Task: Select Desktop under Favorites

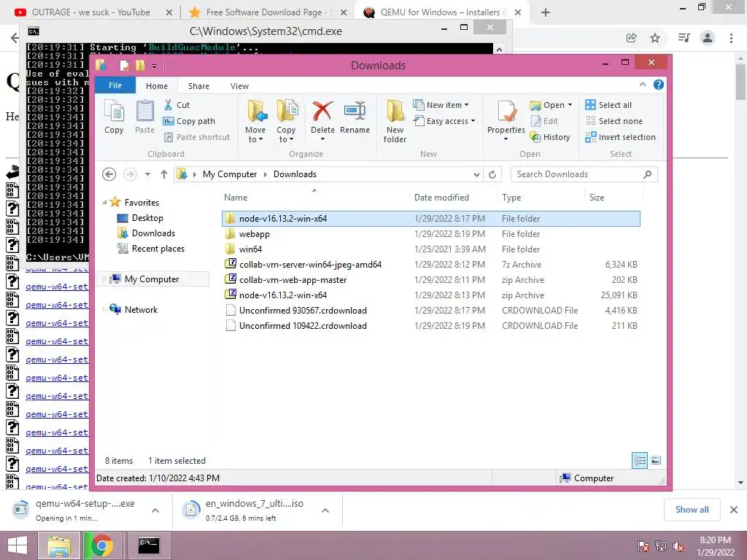Action: tap(140, 218)
